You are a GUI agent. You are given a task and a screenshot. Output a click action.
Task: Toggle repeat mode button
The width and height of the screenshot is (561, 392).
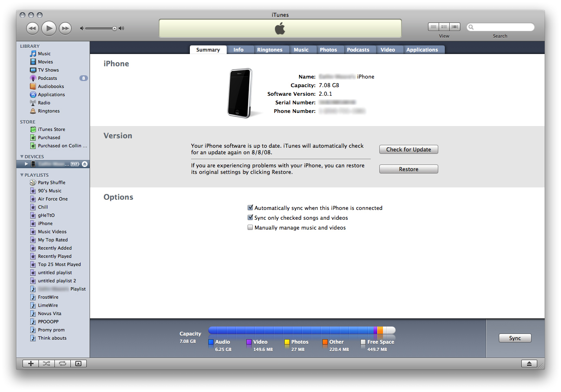pyautogui.click(x=63, y=363)
